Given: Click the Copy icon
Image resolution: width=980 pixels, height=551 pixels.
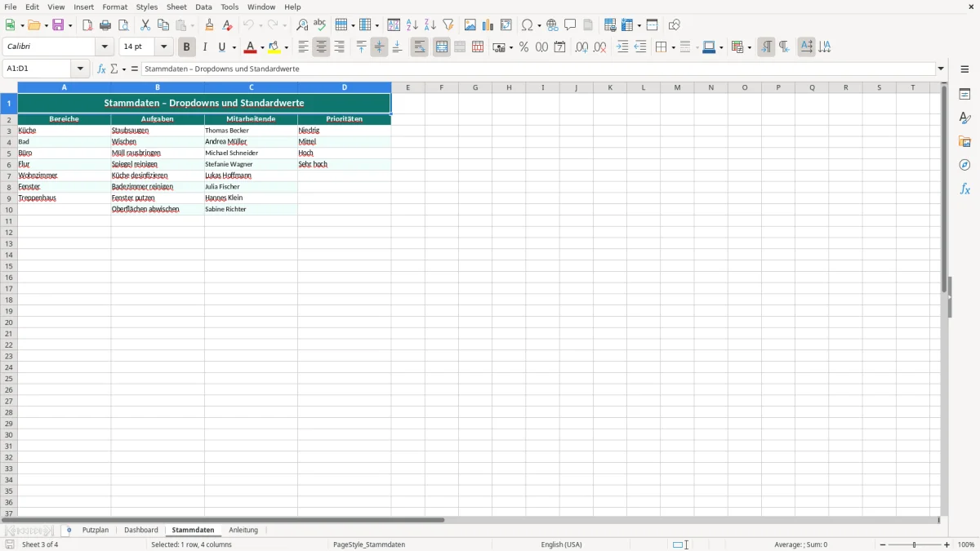Looking at the screenshot, I should click(163, 25).
